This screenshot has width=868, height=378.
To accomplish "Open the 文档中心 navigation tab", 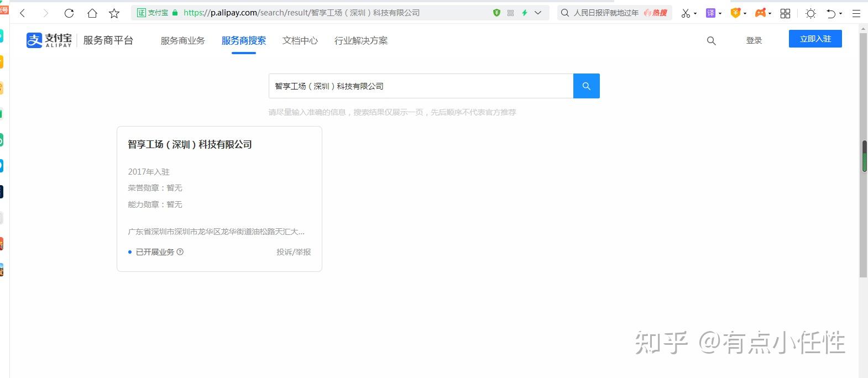I will click(x=300, y=40).
